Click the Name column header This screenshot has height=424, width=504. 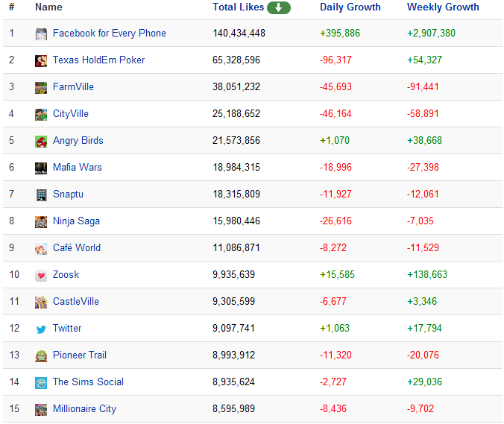click(x=48, y=7)
